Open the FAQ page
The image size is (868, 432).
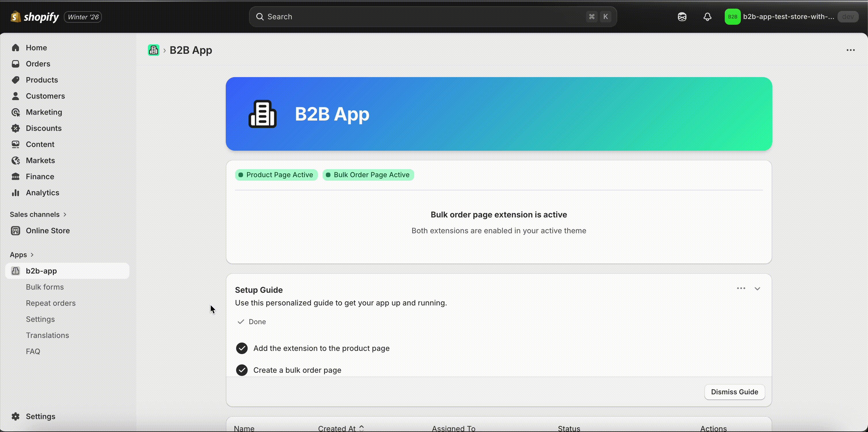click(33, 351)
